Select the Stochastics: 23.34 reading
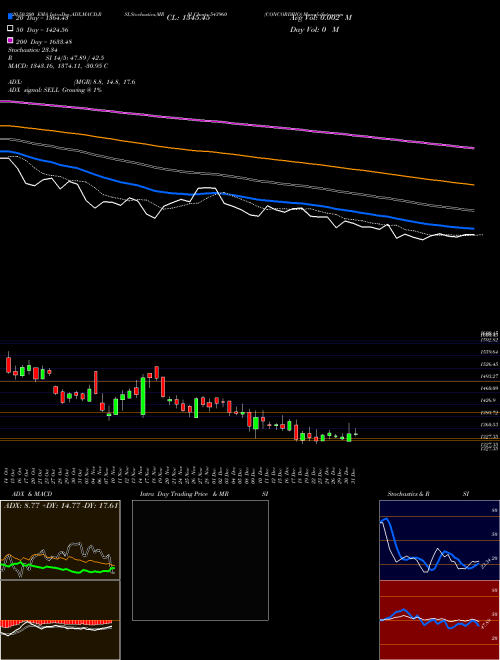This screenshot has height=660, width=500. click(31, 50)
